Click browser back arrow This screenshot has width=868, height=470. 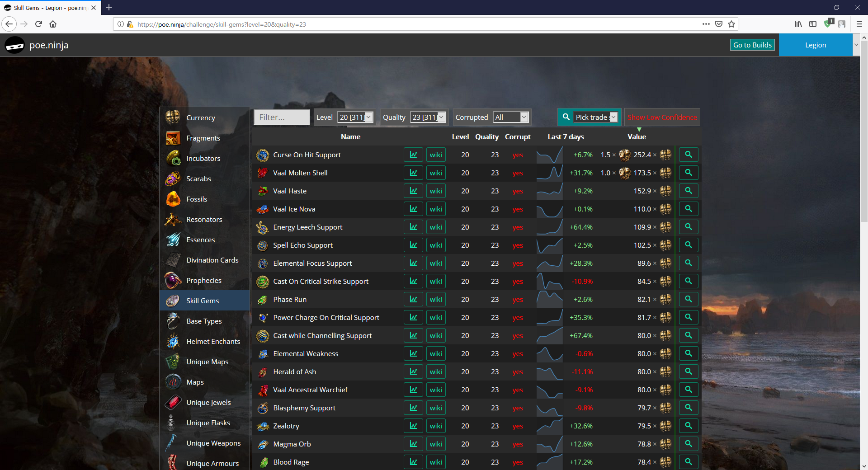click(9, 24)
